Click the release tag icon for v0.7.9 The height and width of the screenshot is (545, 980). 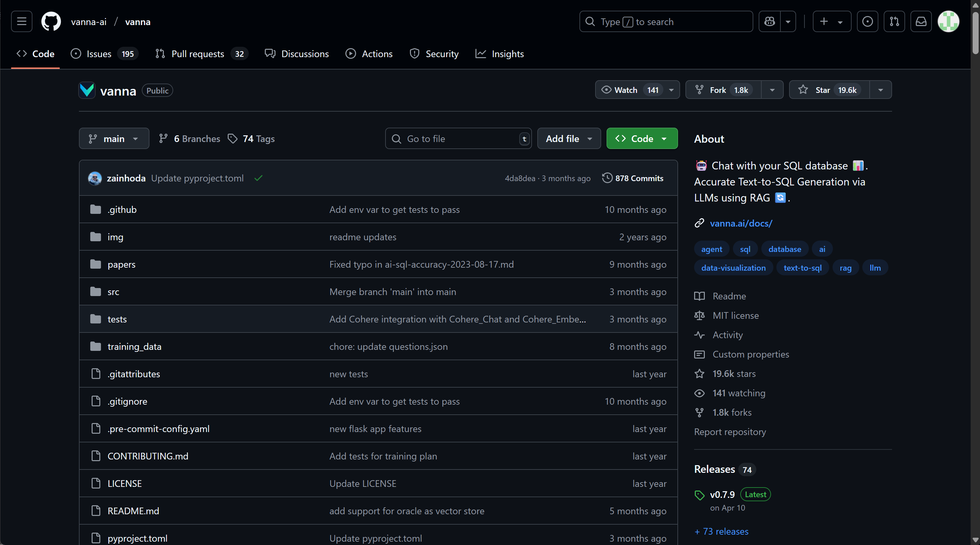(699, 495)
